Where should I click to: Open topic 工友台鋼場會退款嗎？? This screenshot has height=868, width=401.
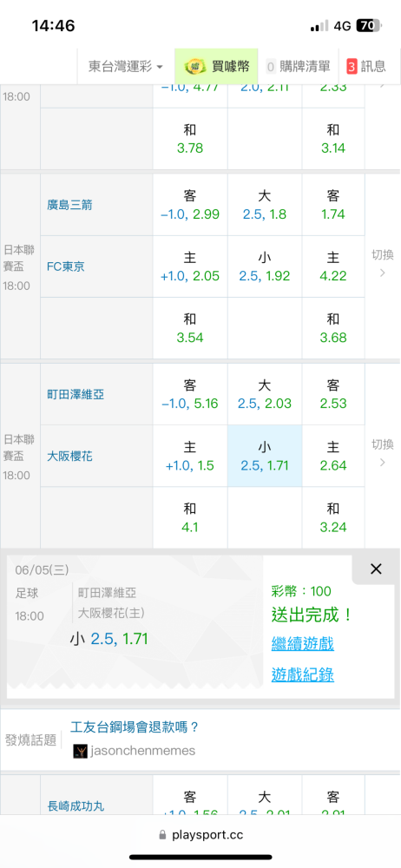coord(135,727)
